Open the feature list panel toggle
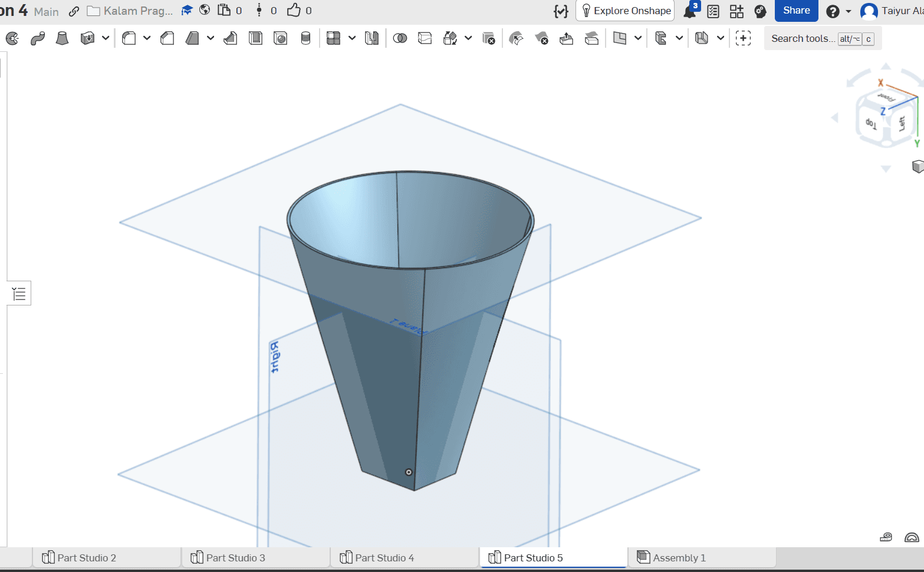Image resolution: width=924 pixels, height=572 pixels. coord(19,293)
